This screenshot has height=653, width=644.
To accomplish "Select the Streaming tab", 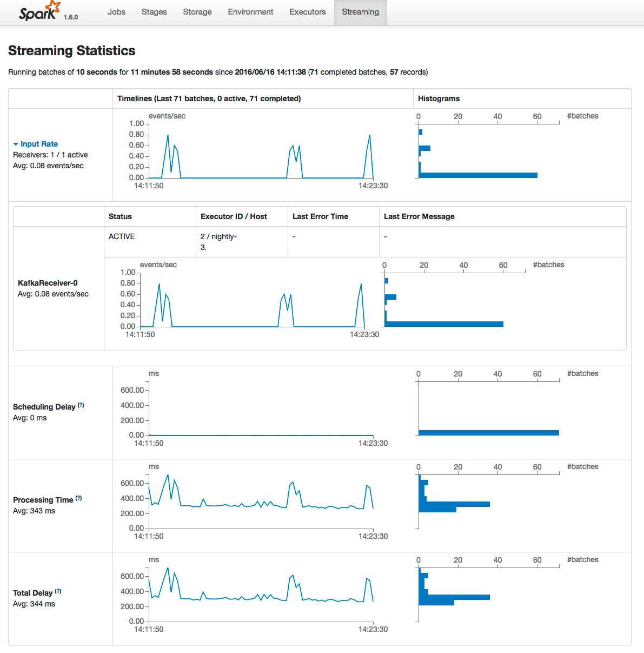I will point(360,12).
